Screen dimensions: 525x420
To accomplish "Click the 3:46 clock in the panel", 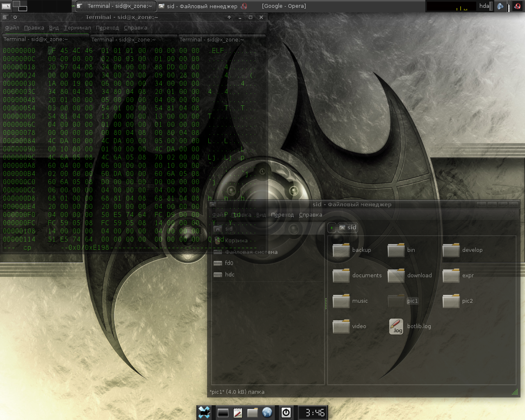I will pyautogui.click(x=313, y=413).
